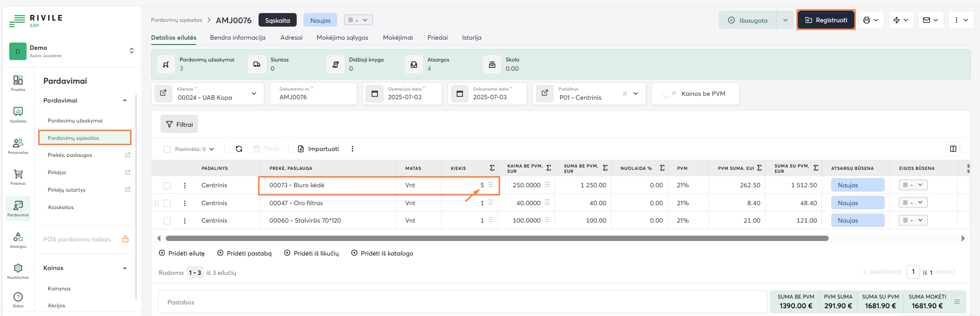The height and width of the screenshot is (316, 980).
Task: Collapse the Kainos sidebar section
Action: (125, 268)
